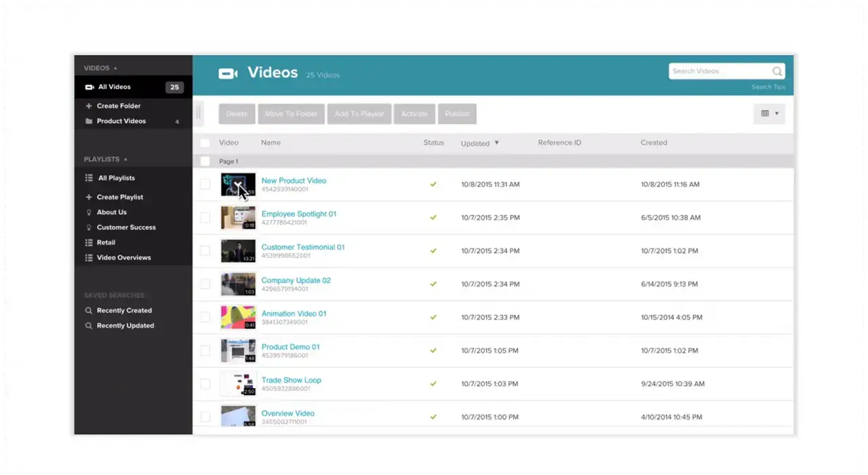The image size is (868, 475).
Task: Check the select-all checkbox in the header row
Action: pyautogui.click(x=205, y=142)
